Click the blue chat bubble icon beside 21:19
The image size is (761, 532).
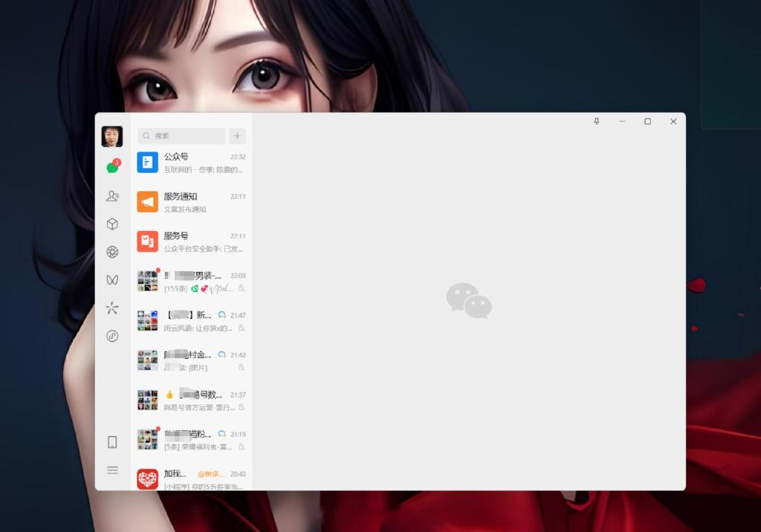[222, 433]
